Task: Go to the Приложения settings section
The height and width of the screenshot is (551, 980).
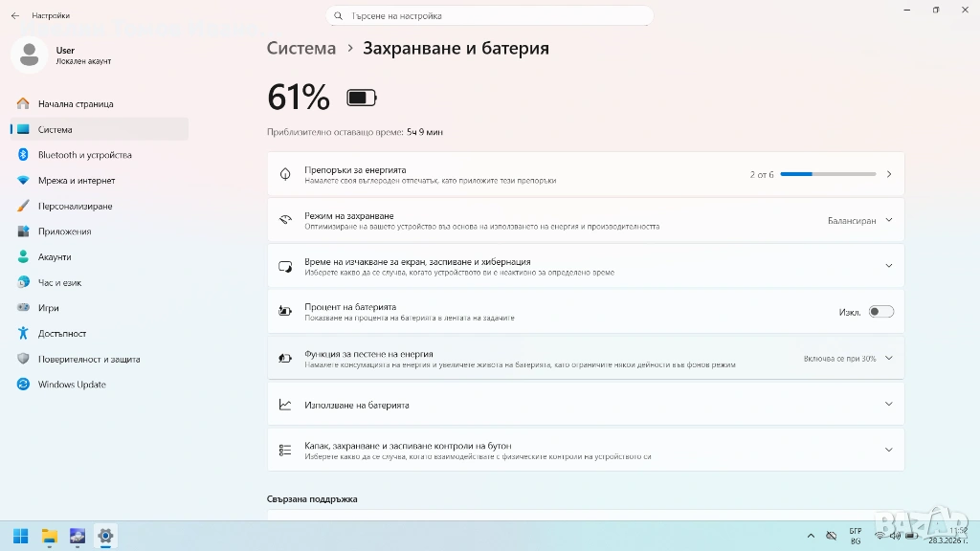Action: (64, 231)
